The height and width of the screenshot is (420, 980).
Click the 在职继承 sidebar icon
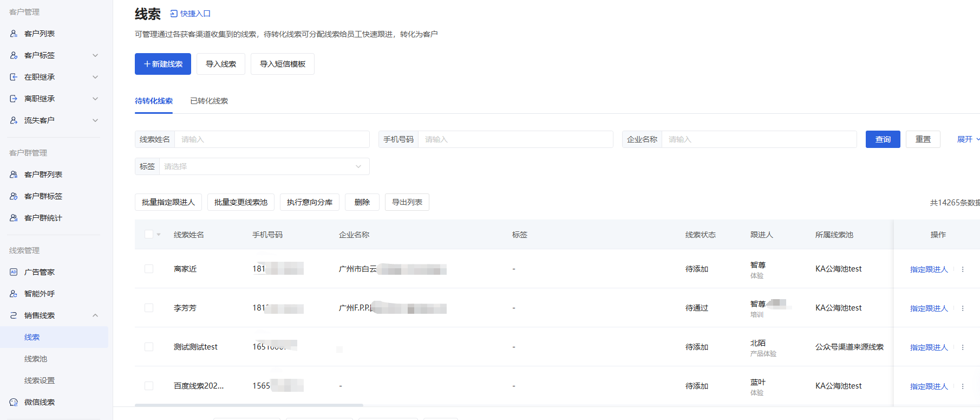14,77
